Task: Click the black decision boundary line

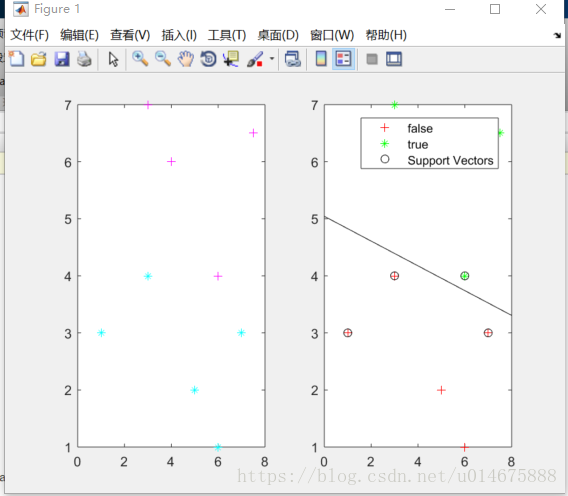Action: coord(418,266)
